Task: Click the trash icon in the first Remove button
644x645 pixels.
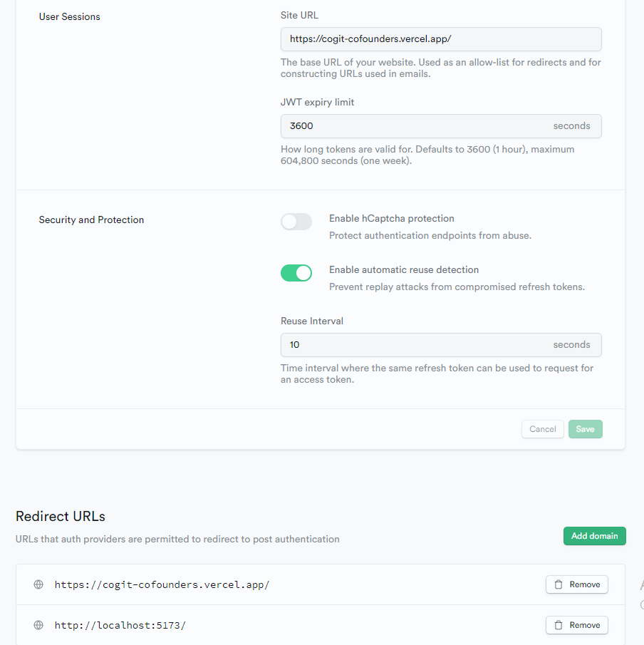Action: [x=558, y=584]
